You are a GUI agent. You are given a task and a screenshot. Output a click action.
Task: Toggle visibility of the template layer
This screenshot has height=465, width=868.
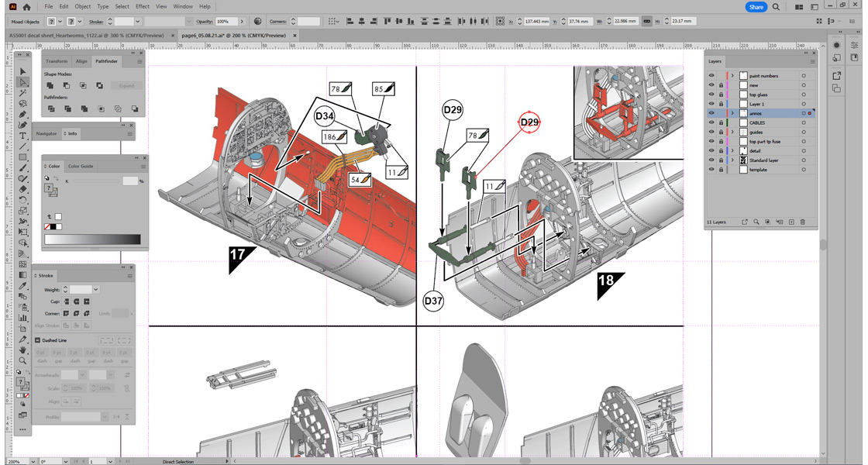coord(711,170)
